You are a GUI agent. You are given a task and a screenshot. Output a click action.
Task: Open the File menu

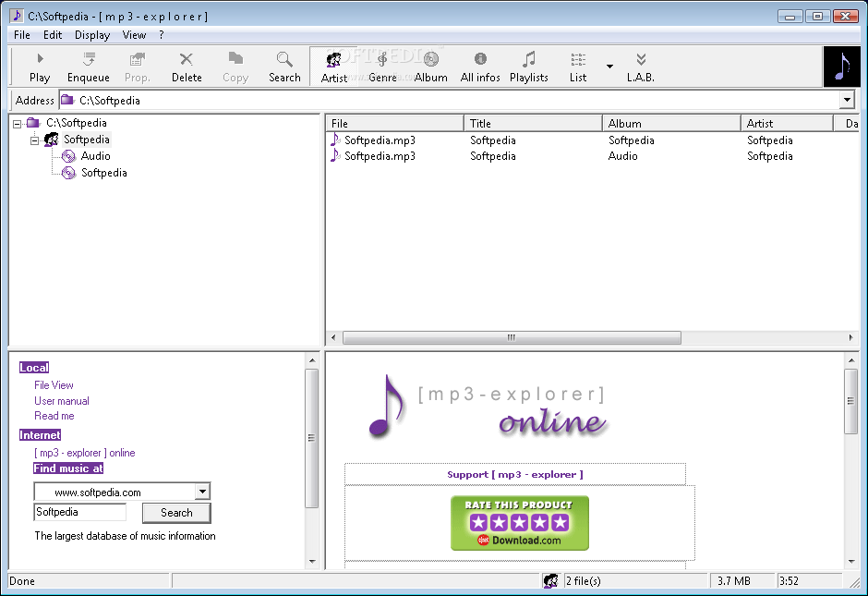click(x=22, y=35)
